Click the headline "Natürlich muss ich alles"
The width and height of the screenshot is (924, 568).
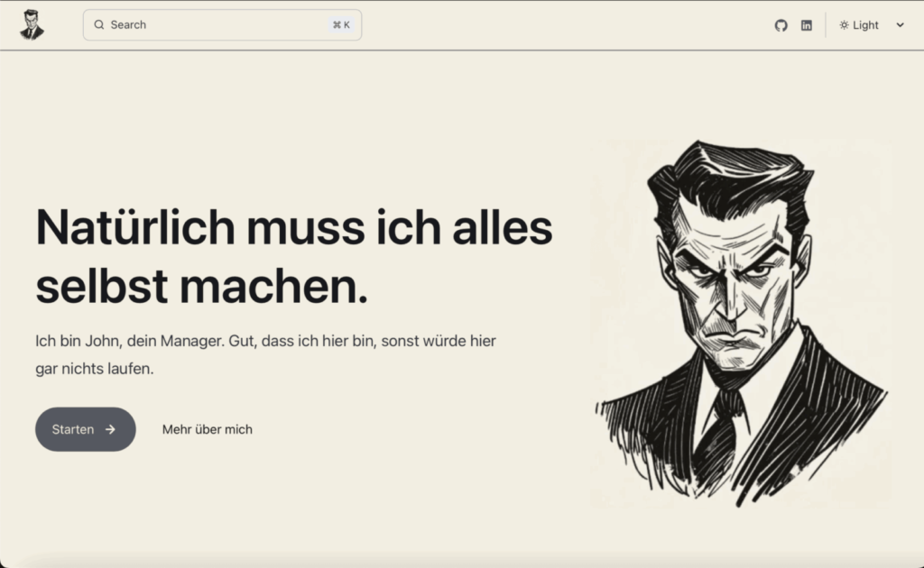[293, 226]
